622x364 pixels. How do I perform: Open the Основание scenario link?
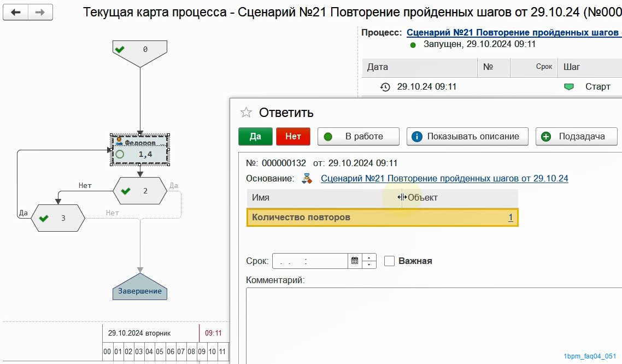[x=444, y=178]
